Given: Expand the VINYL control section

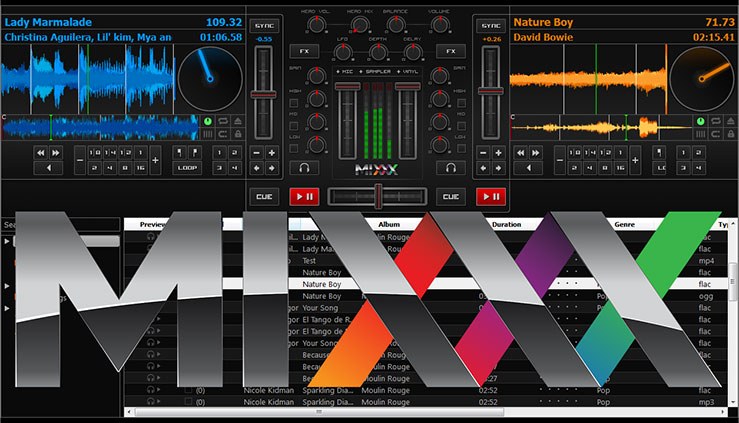Looking at the screenshot, I should coord(408,72).
